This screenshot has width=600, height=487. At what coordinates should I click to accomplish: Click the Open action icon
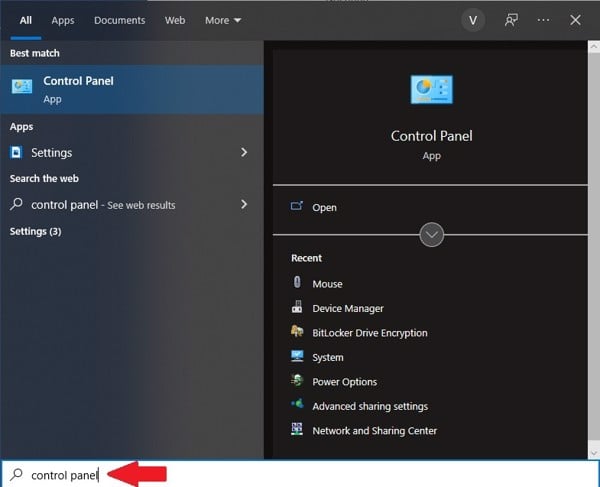click(x=297, y=206)
